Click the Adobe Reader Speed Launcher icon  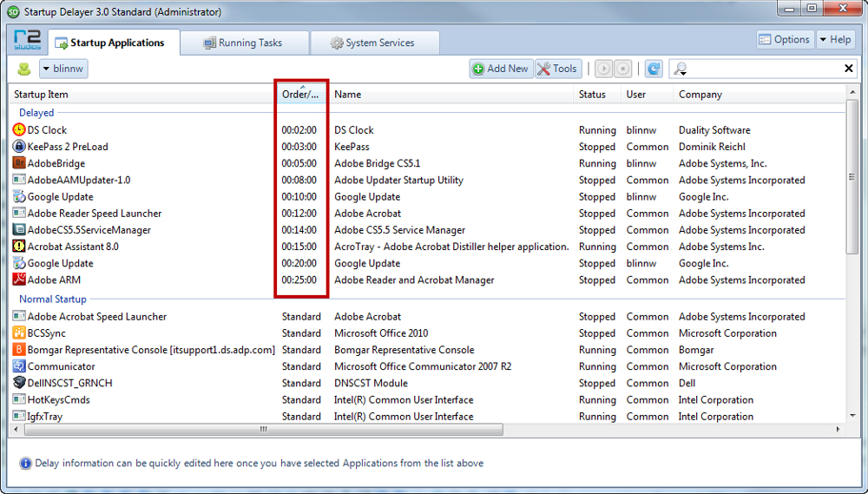point(19,213)
